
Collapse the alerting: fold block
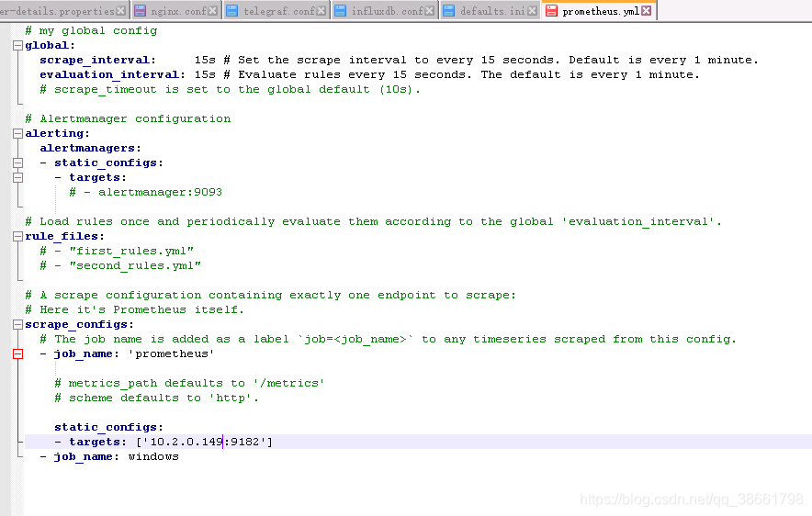point(17,133)
